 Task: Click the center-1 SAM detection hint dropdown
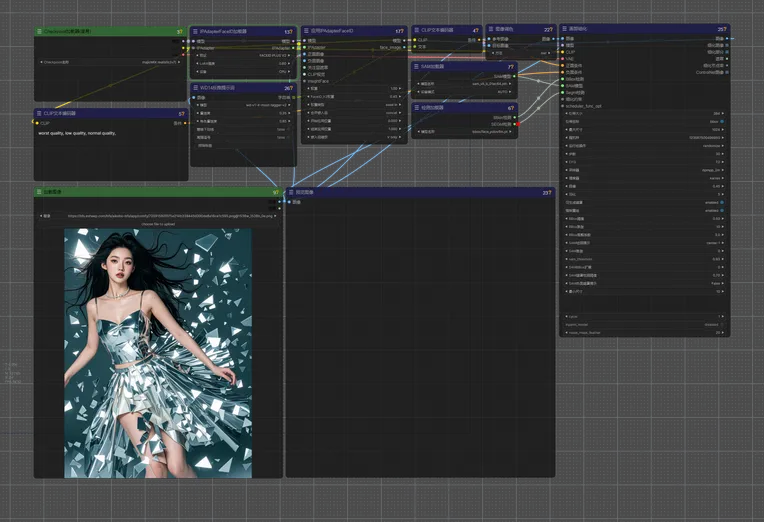click(644, 243)
